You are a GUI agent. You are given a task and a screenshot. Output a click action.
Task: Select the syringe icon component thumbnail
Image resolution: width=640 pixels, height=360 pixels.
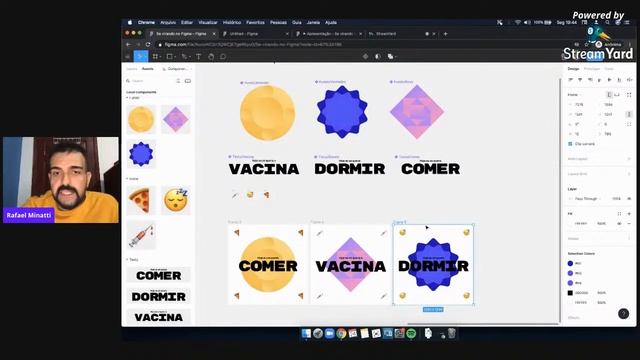pyautogui.click(x=141, y=235)
